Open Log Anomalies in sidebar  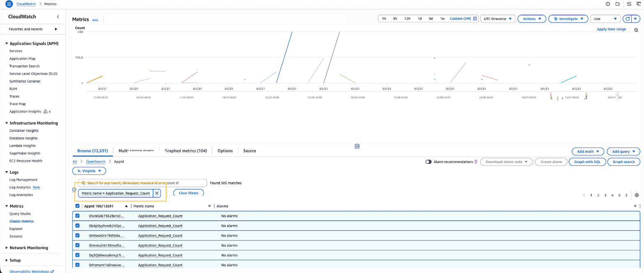pos(21,195)
